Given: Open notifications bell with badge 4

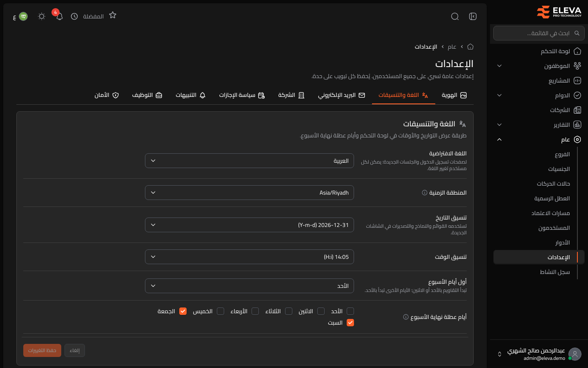Looking at the screenshot, I should pos(59,16).
